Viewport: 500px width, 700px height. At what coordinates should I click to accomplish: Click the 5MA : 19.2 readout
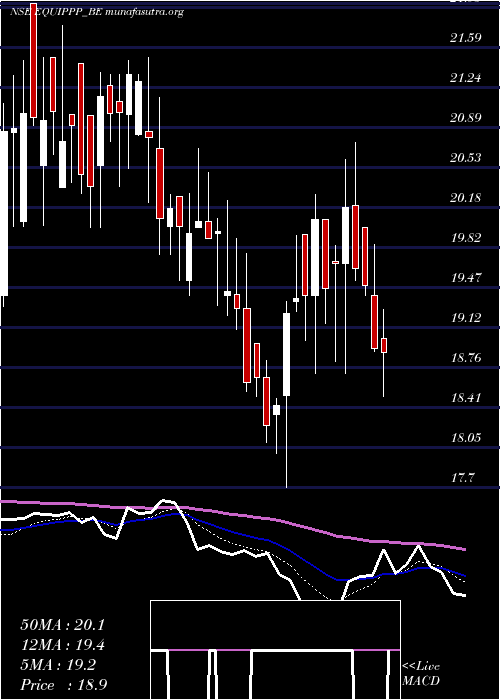58,665
